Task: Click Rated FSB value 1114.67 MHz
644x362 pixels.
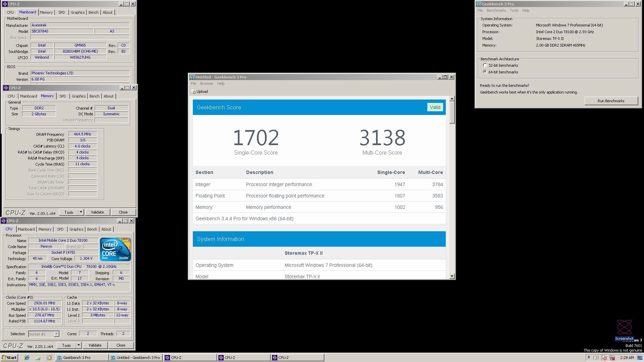Action: (45, 321)
